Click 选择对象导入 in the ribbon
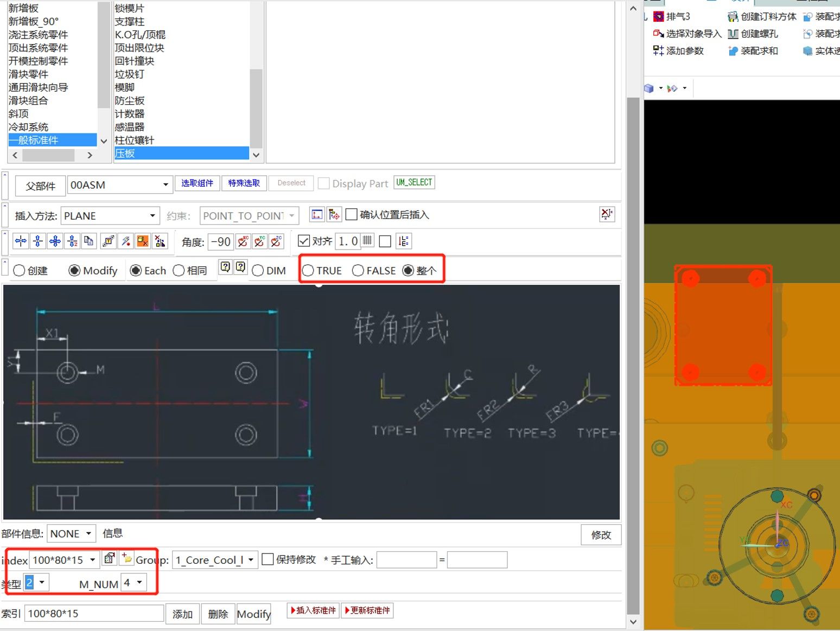The image size is (840, 631). [x=688, y=34]
